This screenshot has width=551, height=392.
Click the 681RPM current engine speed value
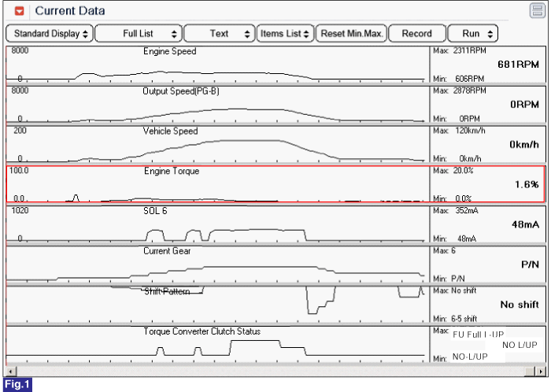[x=518, y=65]
